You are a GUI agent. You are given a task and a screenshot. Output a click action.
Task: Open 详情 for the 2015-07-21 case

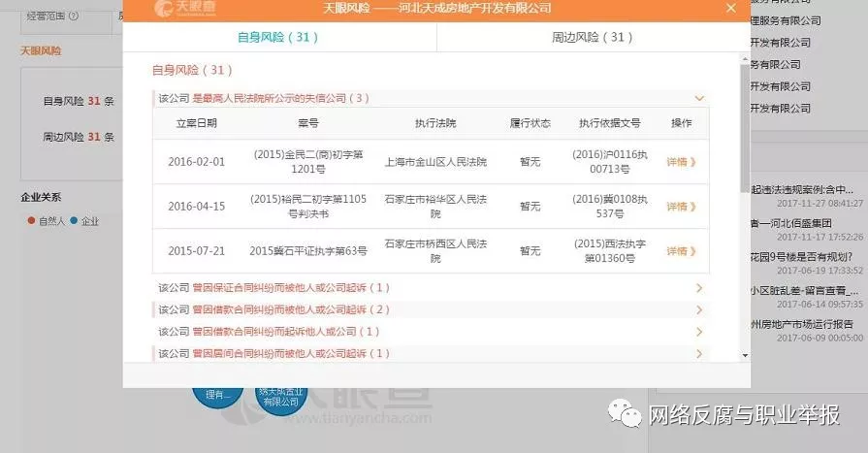point(681,251)
